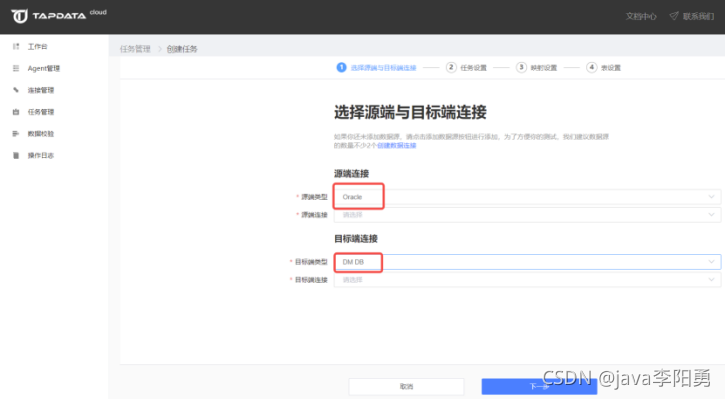Open the 工作台 dashboard icon in sidebar
This screenshot has height=399, width=725.
click(16, 46)
